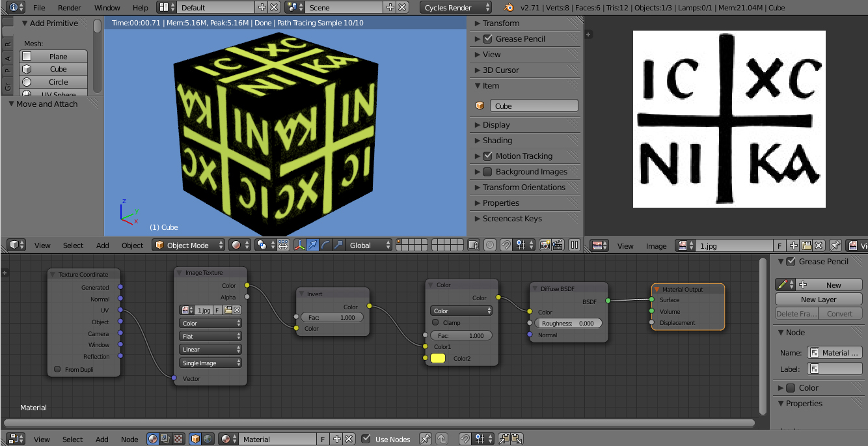868x446 pixels.
Task: Enable the Clamp option on Color node
Action: 435,322
